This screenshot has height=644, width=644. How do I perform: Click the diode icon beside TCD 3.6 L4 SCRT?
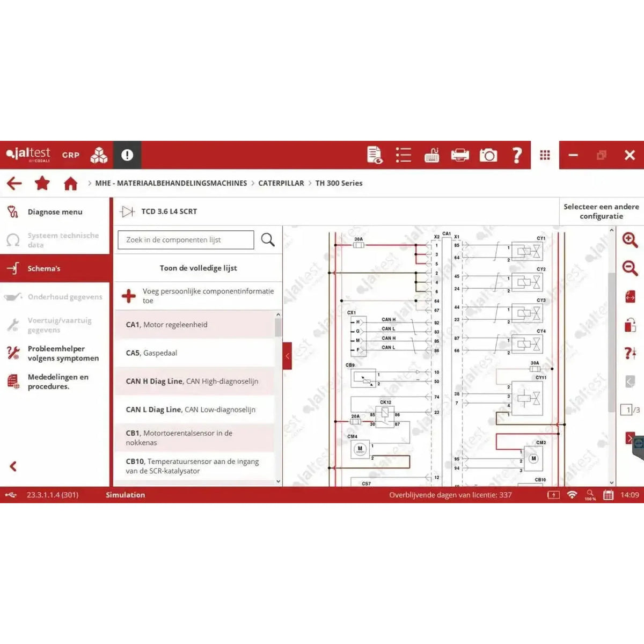click(x=127, y=211)
